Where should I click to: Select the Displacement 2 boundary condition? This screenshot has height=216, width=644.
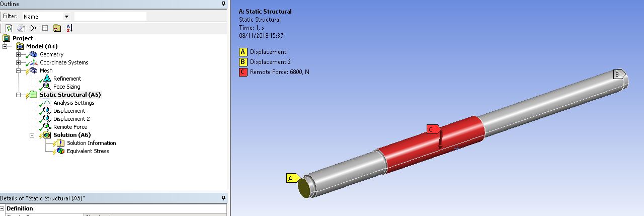71,119
